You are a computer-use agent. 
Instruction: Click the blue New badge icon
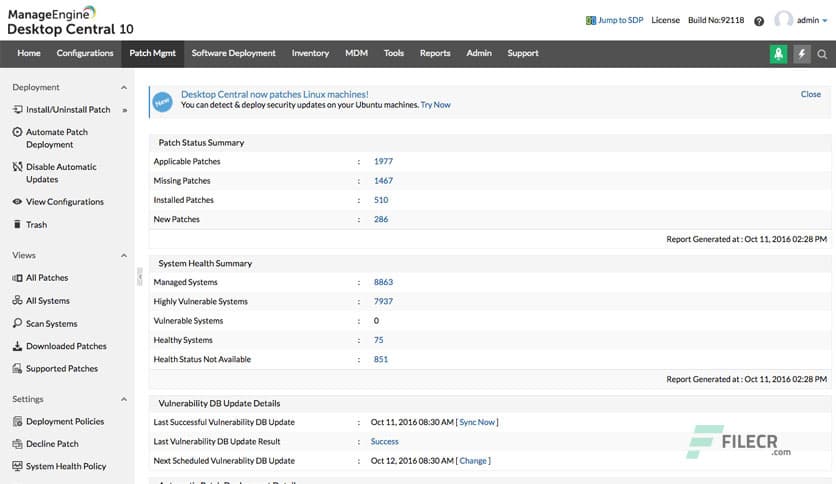(162, 102)
